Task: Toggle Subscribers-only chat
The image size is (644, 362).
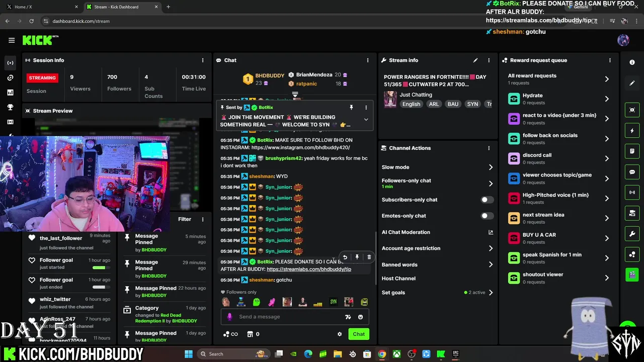Action: pyautogui.click(x=486, y=200)
